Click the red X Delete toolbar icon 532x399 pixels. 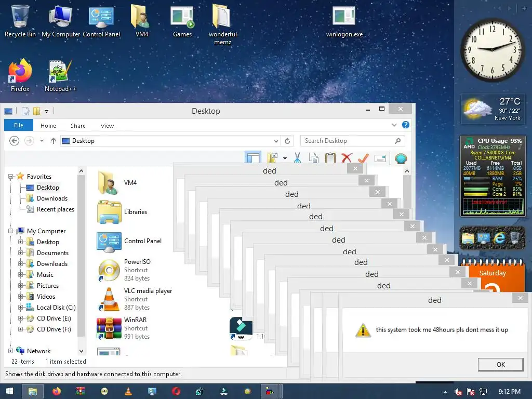347,158
